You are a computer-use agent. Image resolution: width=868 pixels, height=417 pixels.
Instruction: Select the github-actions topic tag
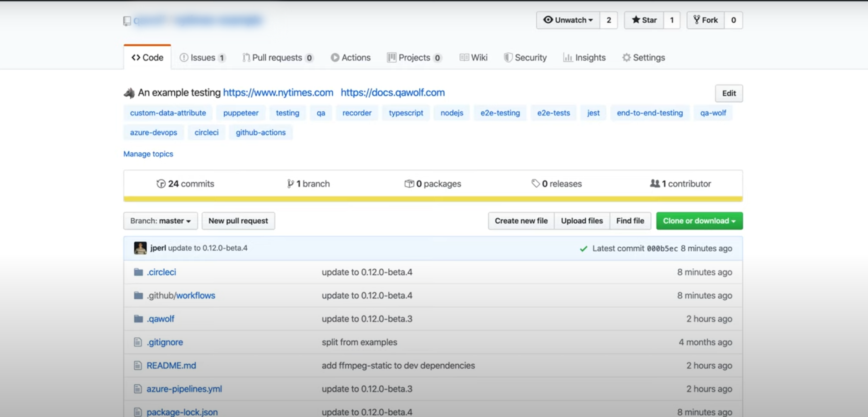[x=260, y=132]
